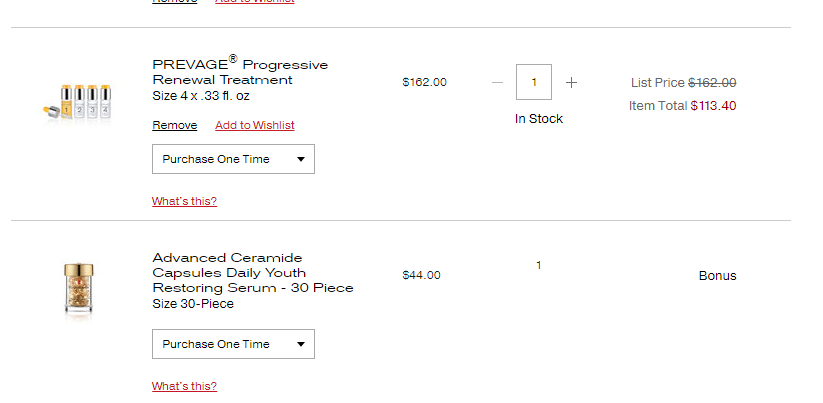The height and width of the screenshot is (403, 823).
Task: Open the PREVAGE Progressive Renewal Treatment product image
Action: click(x=78, y=102)
